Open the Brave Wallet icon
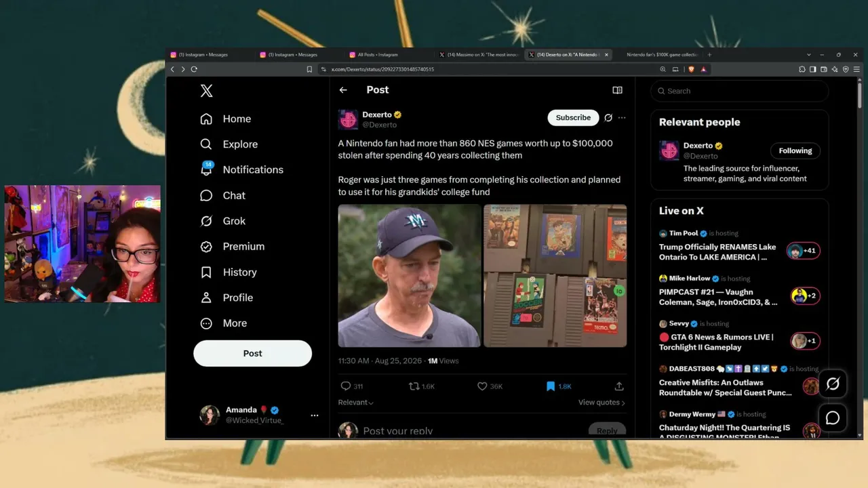Screen dimensions: 868x488 [x=824, y=69]
